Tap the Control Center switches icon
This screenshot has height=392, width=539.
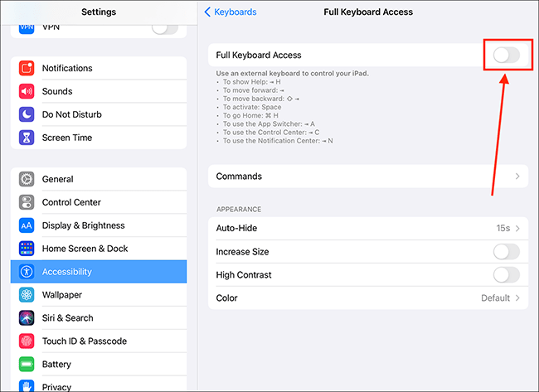click(x=27, y=202)
